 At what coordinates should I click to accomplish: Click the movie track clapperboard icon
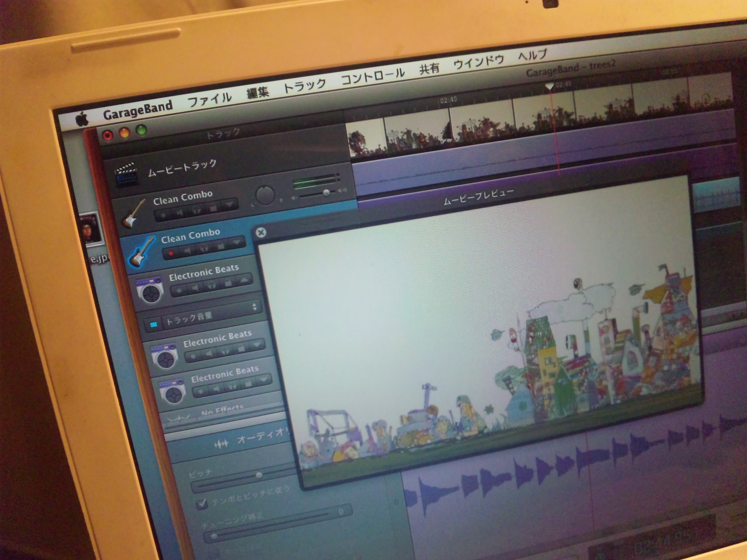(x=126, y=174)
